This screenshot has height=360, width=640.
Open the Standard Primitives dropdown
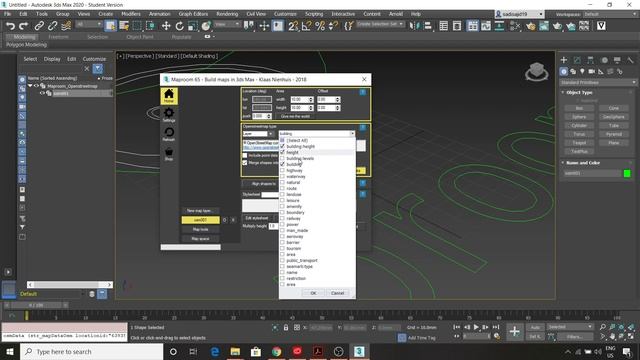point(598,82)
